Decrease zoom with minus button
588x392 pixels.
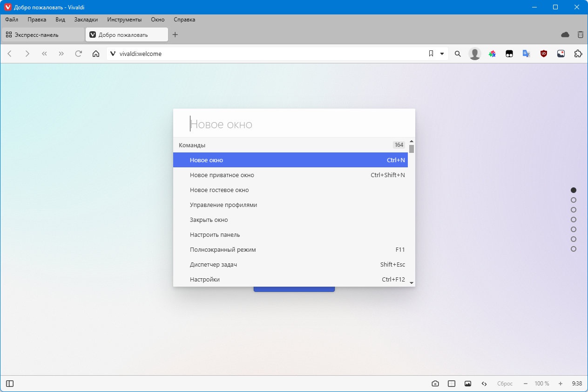526,384
